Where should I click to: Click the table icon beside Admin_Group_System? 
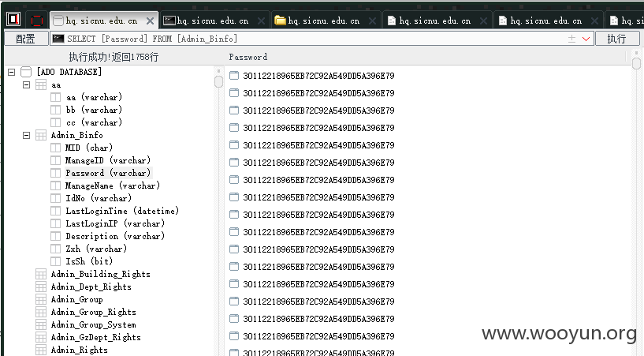41,324
